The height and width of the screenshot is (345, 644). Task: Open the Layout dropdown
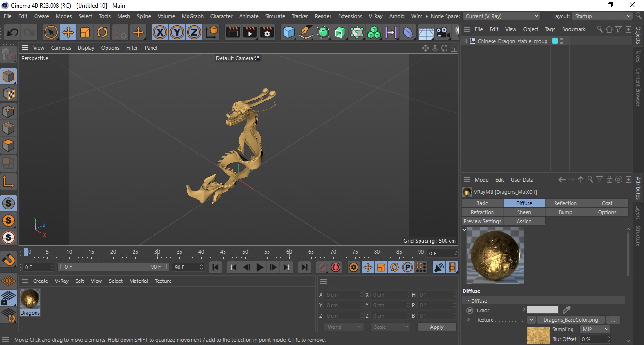pos(602,16)
